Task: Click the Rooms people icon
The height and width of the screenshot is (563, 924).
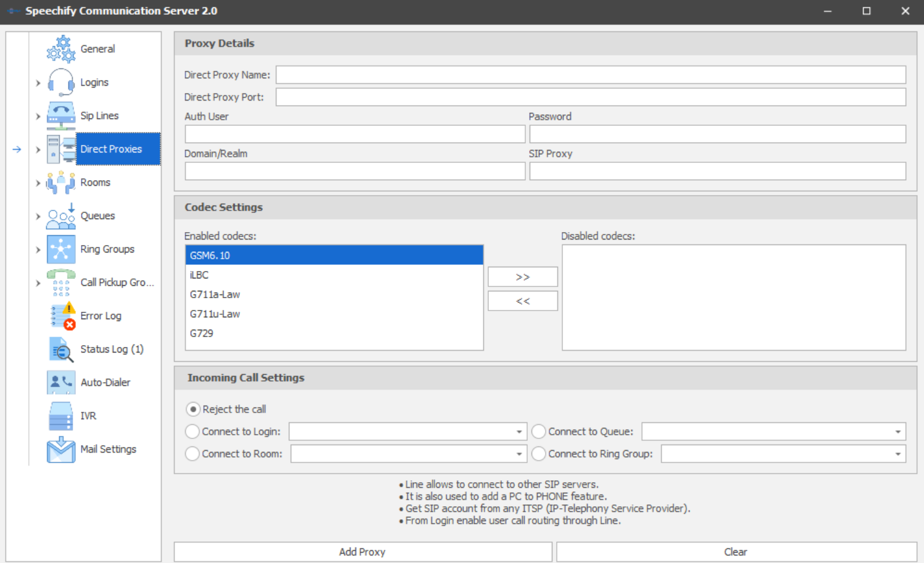Action: pos(61,182)
